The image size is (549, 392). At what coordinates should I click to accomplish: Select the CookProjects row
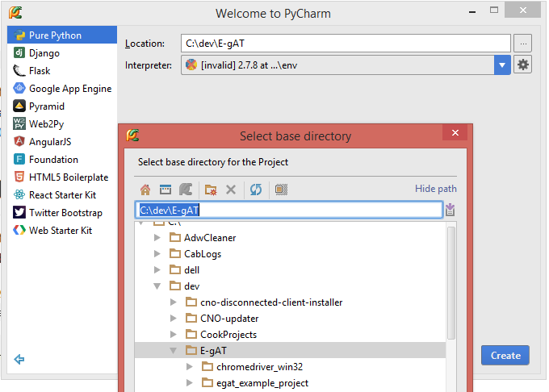coord(290,334)
